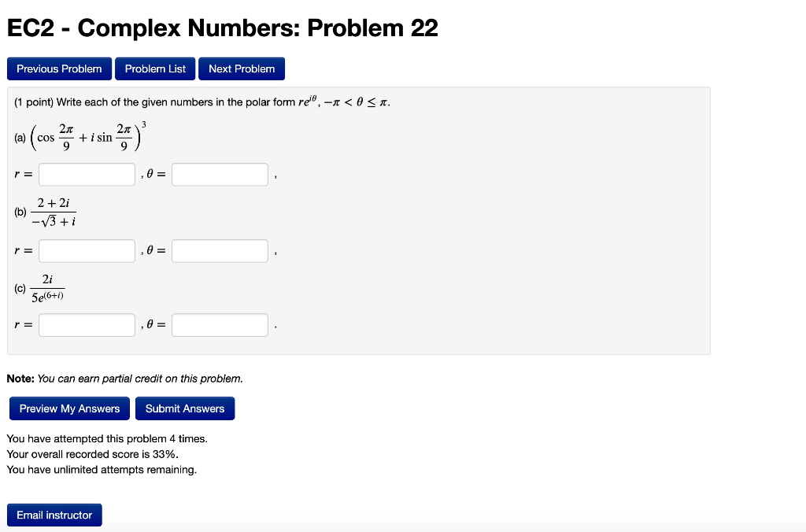The image size is (806, 532).
Task: Click the r input field for part (c)
Action: click(87, 324)
